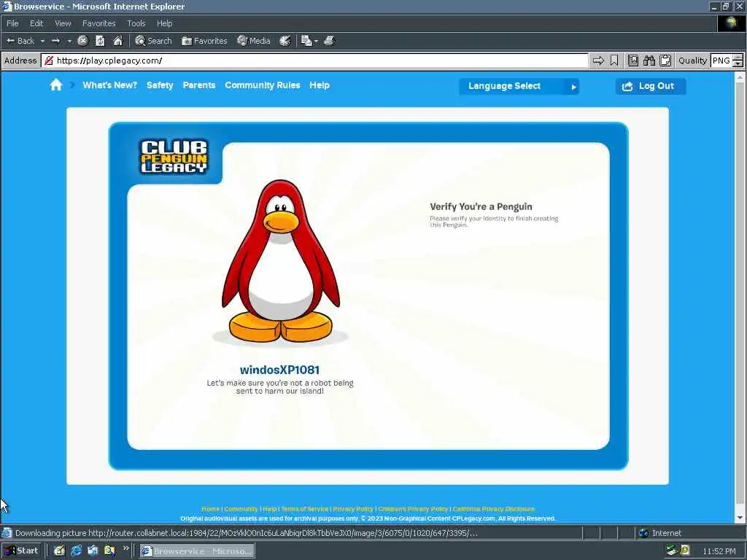Click the system tray network icon
The width and height of the screenshot is (747, 560).
click(x=672, y=551)
